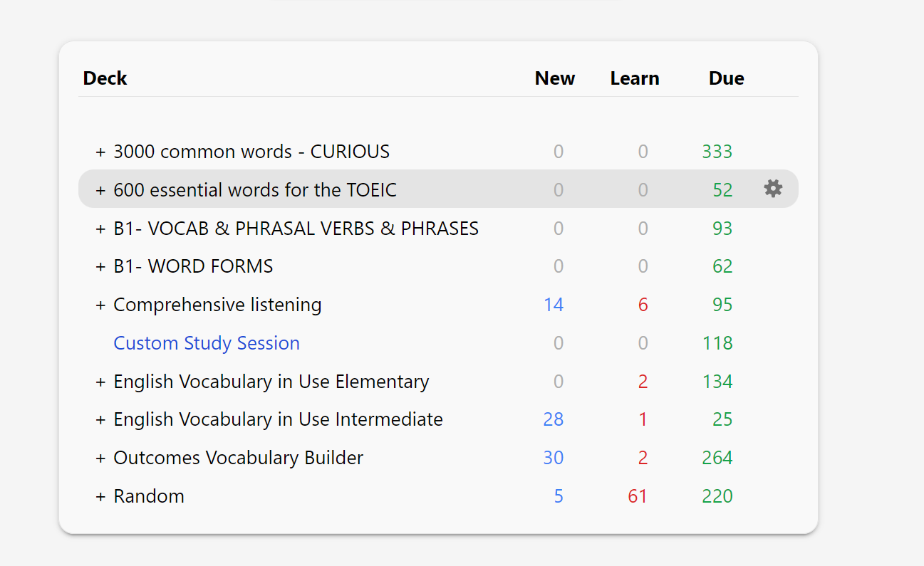Image resolution: width=924 pixels, height=566 pixels.
Task: Click the New column header
Action: click(x=555, y=78)
